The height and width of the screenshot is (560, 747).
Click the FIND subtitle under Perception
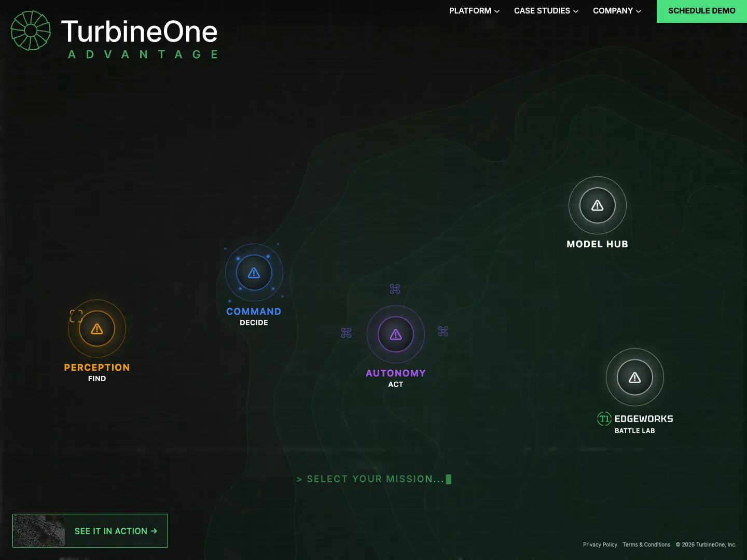tap(97, 379)
